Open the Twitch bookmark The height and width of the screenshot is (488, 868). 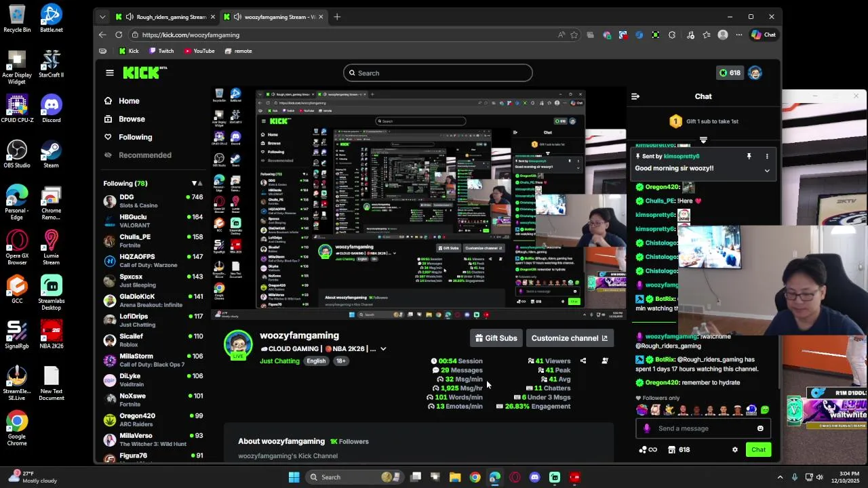(161, 51)
